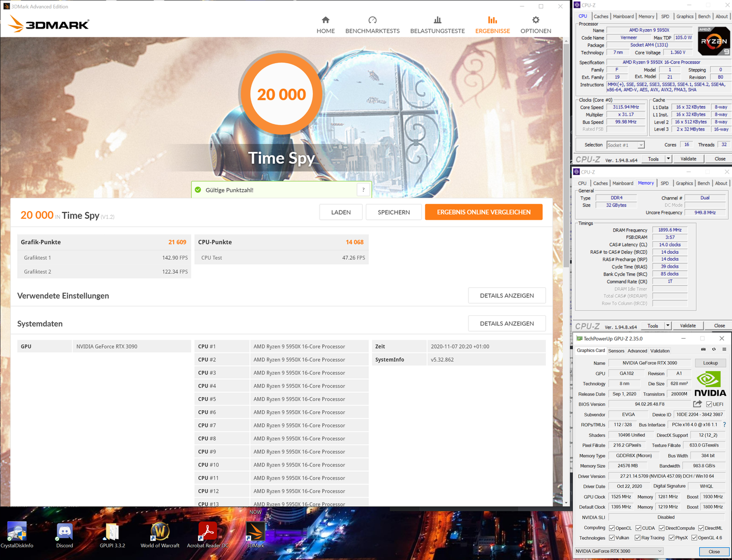Open Validation tab in GPU-Z
The width and height of the screenshot is (732, 560).
[x=660, y=351]
